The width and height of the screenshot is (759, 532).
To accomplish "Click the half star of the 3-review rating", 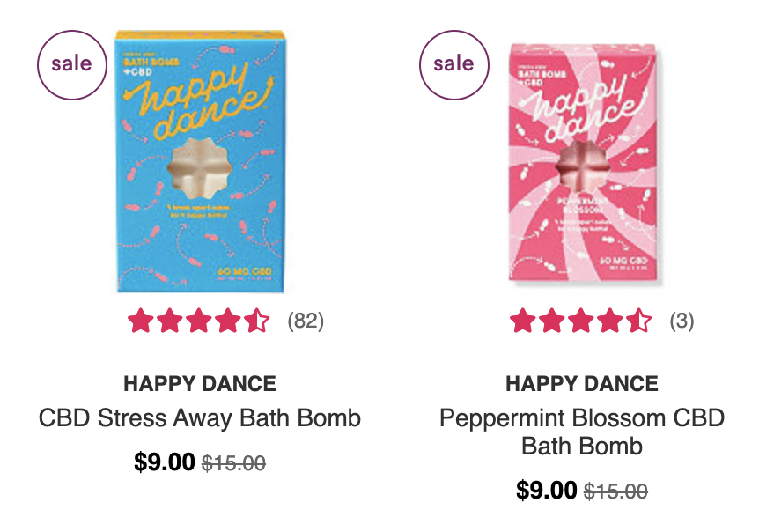I will point(639,321).
